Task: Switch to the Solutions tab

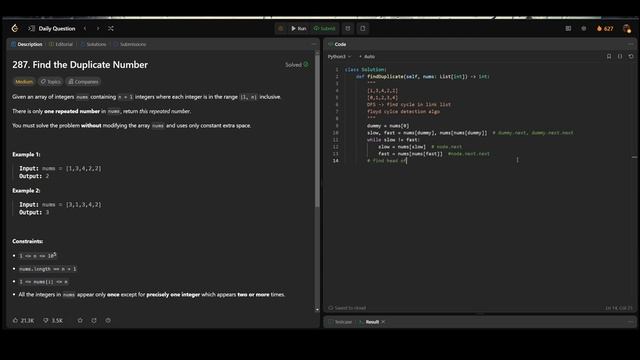Action: click(93, 44)
